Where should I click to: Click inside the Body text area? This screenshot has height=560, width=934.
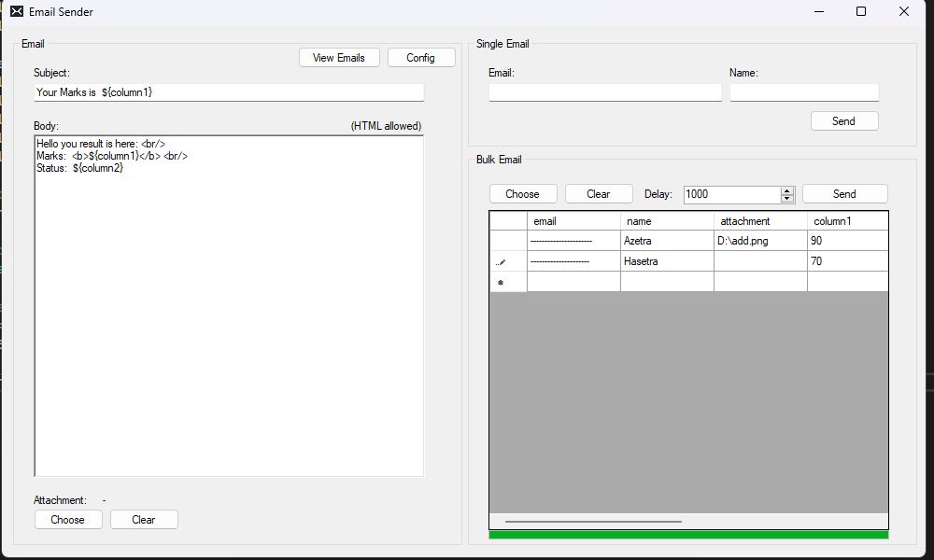click(229, 308)
